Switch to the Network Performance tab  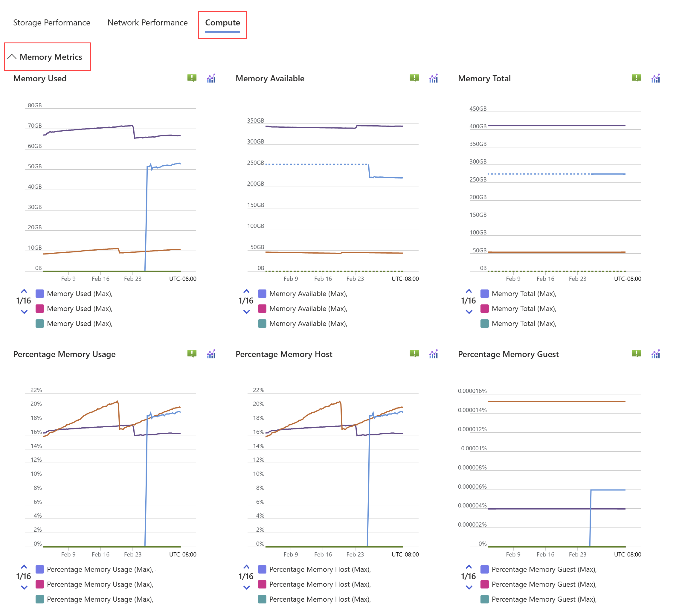click(147, 22)
